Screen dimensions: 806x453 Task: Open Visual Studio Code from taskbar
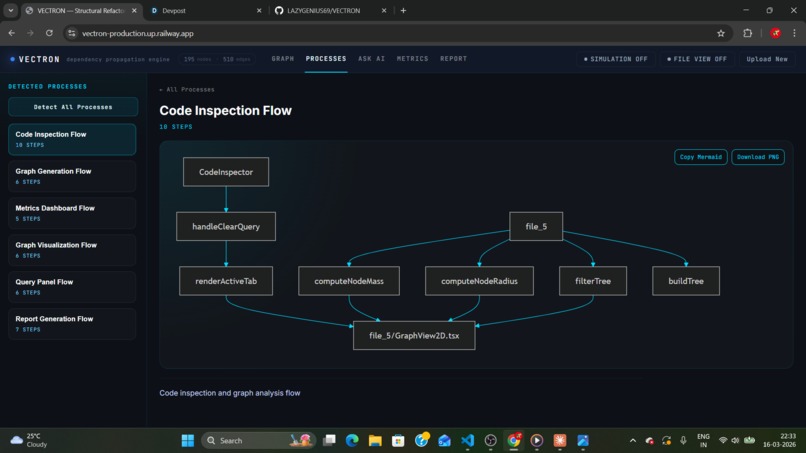tap(468, 441)
